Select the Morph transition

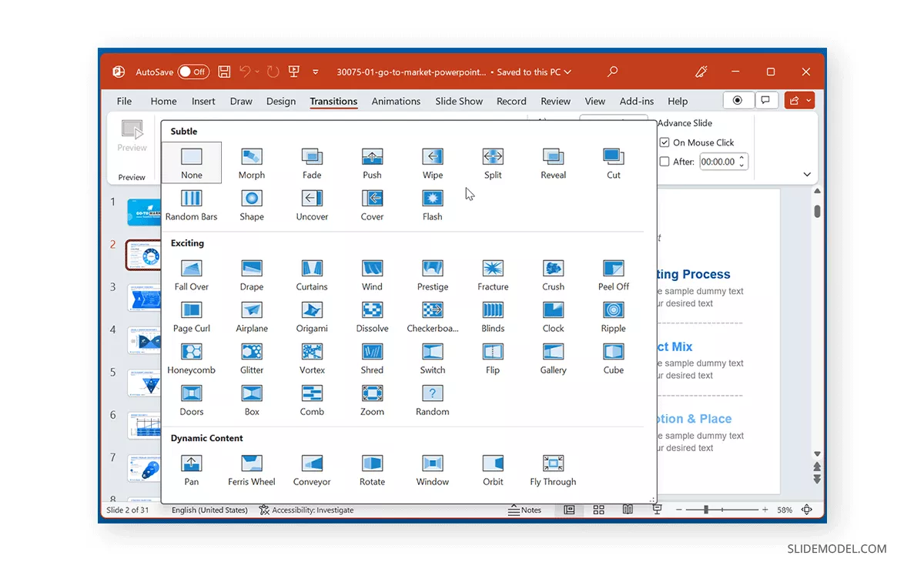point(251,162)
